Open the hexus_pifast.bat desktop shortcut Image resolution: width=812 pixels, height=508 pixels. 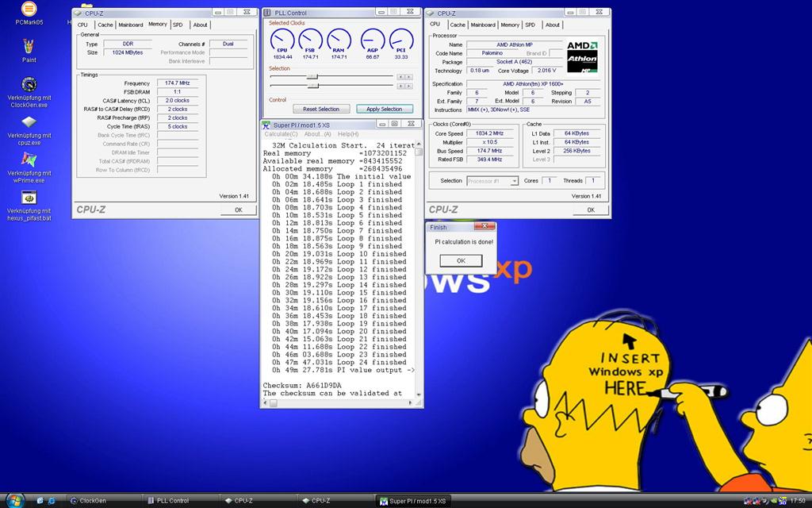click(29, 206)
